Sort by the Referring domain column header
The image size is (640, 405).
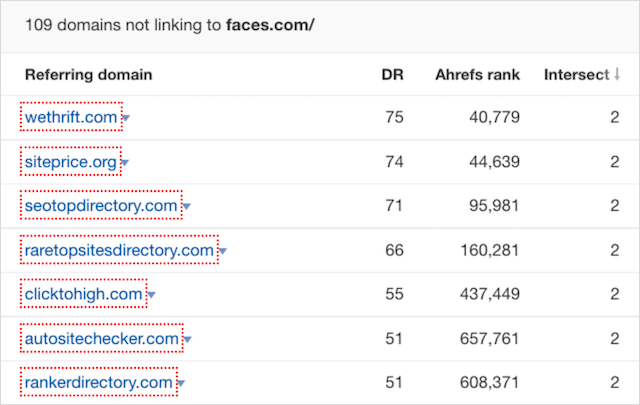[x=88, y=74]
